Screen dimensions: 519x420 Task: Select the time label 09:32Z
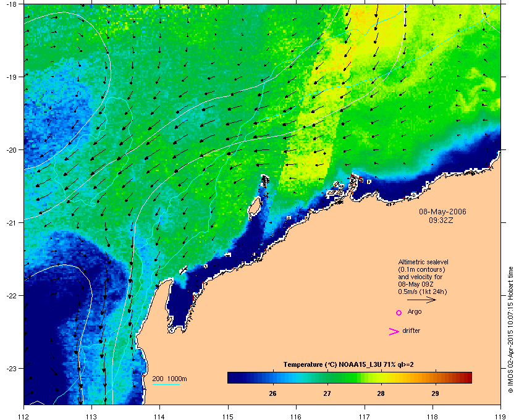click(x=441, y=220)
